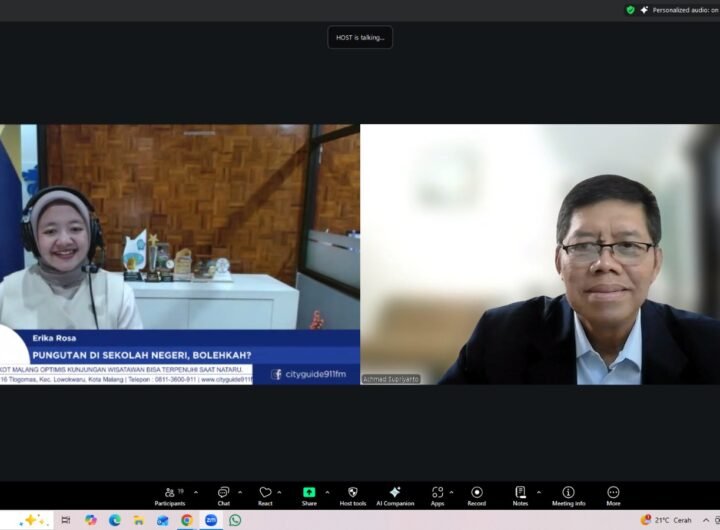Toggle Personalized audio indicator
Image resolution: width=720 pixels, height=530 pixels.
click(680, 10)
